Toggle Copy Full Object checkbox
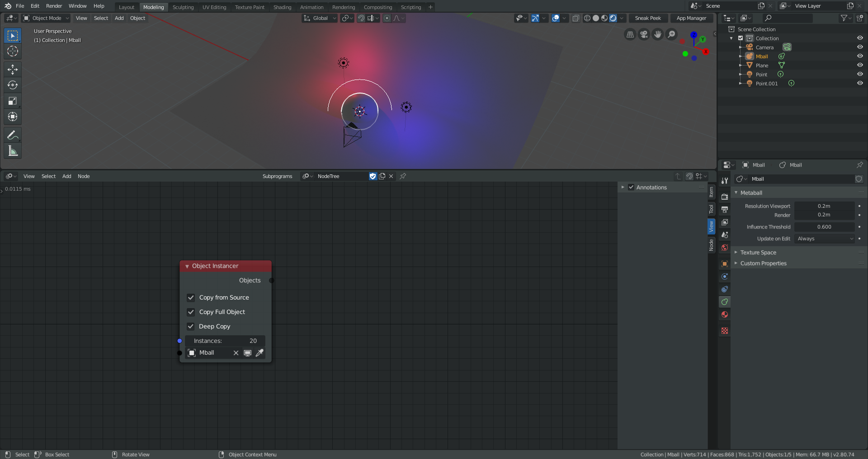Viewport: 868px width, 459px height. coord(191,312)
